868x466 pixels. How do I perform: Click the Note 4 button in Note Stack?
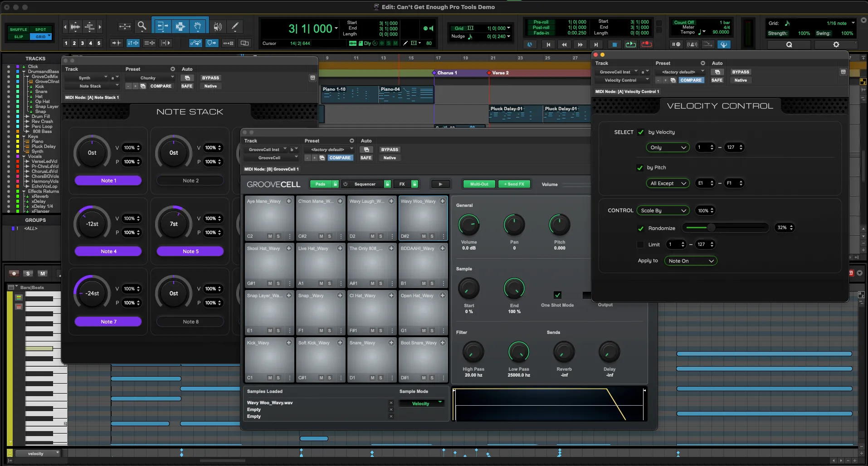coord(108,251)
